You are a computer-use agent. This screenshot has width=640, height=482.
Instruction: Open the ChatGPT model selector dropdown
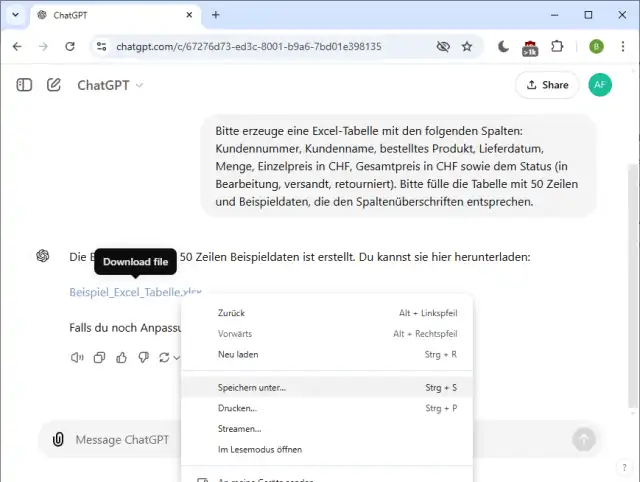point(110,85)
